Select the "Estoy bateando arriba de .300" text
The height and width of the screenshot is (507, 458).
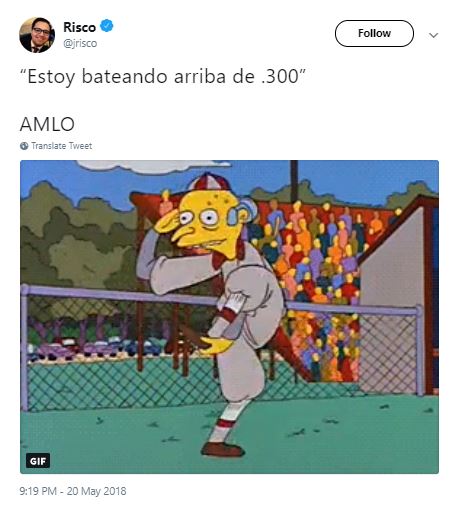coord(163,76)
